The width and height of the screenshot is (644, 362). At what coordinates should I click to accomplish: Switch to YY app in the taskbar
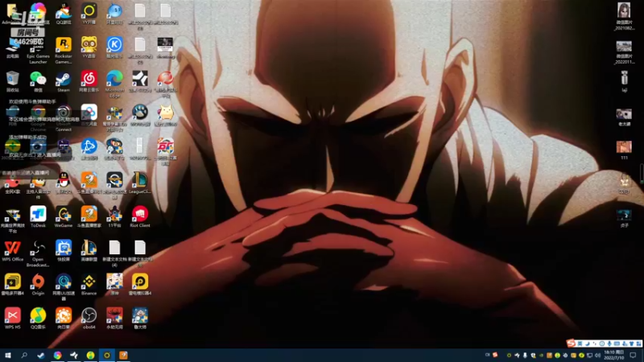coord(107,355)
